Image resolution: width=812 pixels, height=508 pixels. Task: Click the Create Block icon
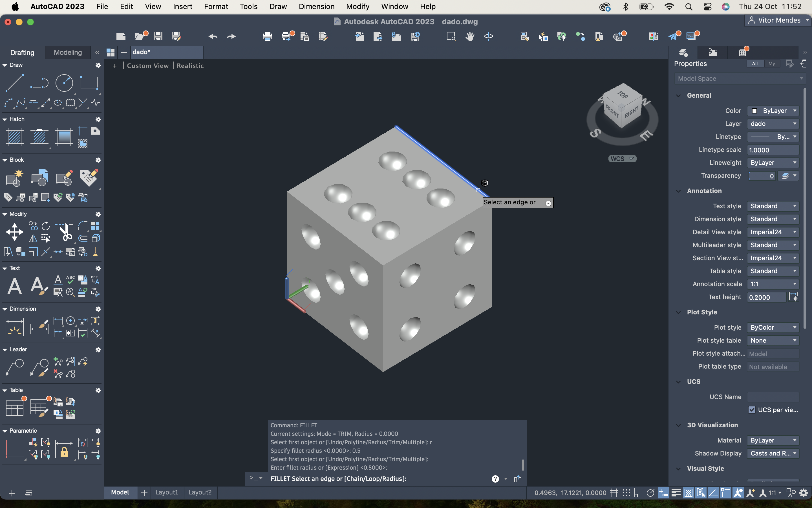(14, 178)
